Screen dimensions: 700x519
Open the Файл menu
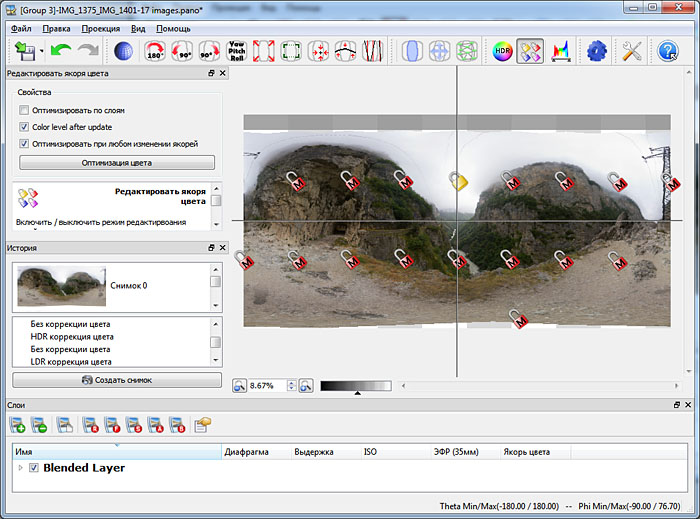(x=22, y=29)
